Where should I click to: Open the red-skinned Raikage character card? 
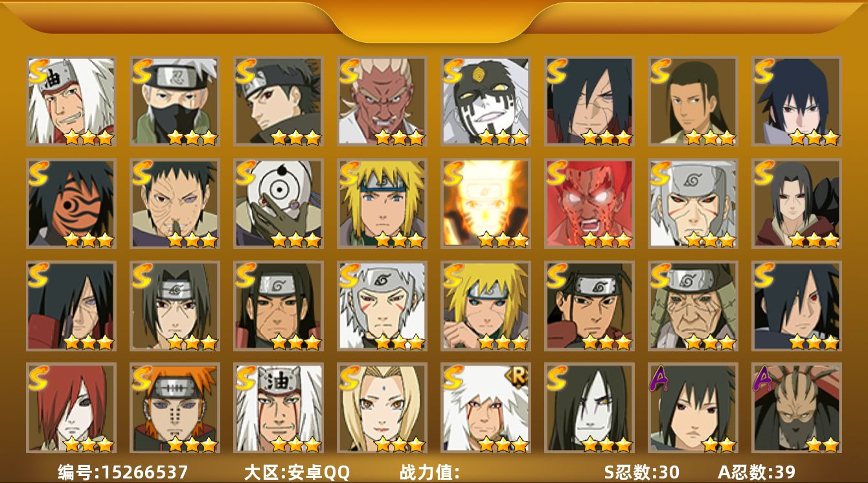[x=382, y=101]
